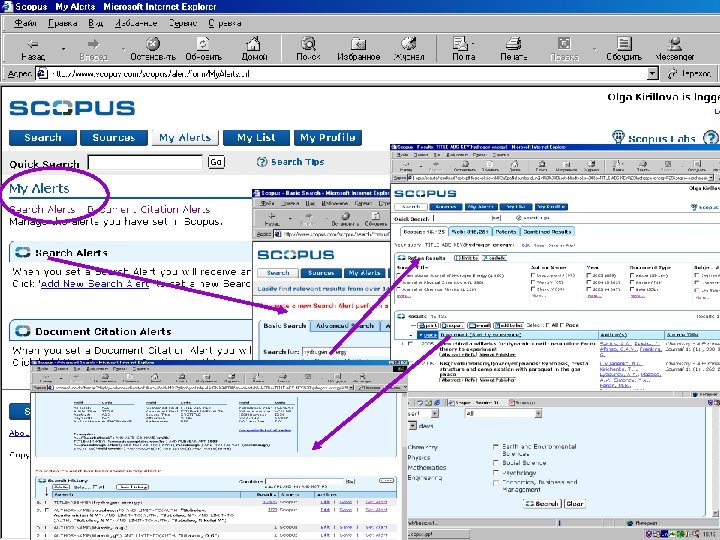Click the Add New Search Alert link
This screenshot has height=540, width=720.
click(95, 284)
